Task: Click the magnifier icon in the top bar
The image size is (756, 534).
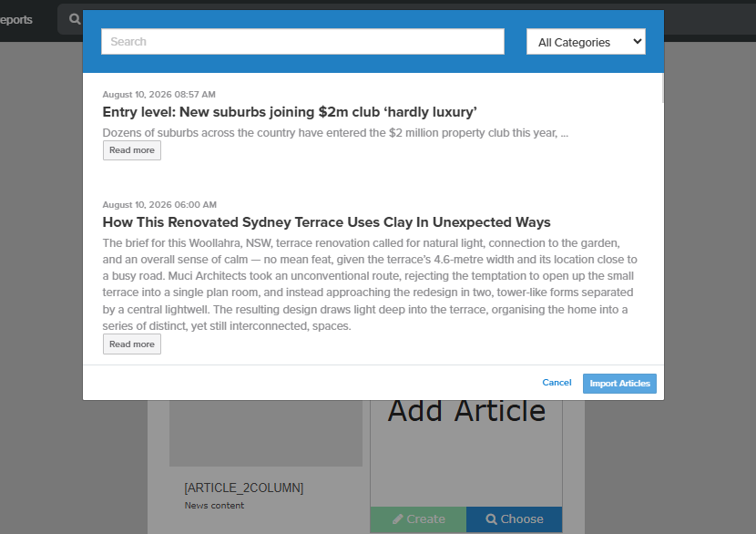Action: coord(75,19)
